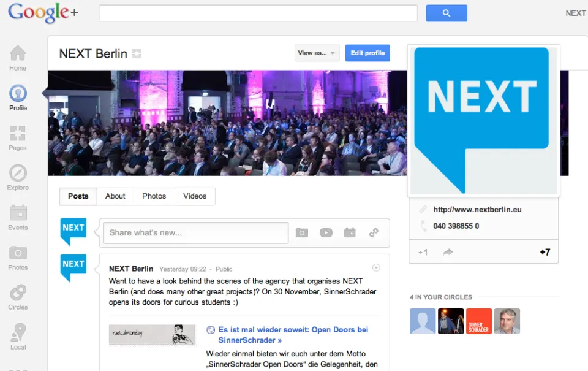The height and width of the screenshot is (371, 588).
Task: Click the page icon beside NEXT Berlin title
Action: [137, 54]
